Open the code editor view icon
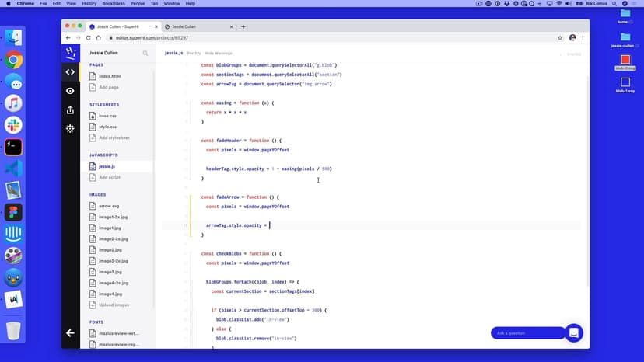This screenshot has width=644, height=362. pyautogui.click(x=70, y=72)
